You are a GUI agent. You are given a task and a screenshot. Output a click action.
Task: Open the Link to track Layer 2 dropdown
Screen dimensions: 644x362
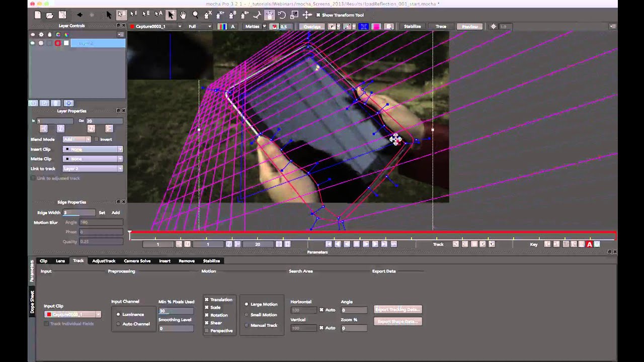pos(93,168)
